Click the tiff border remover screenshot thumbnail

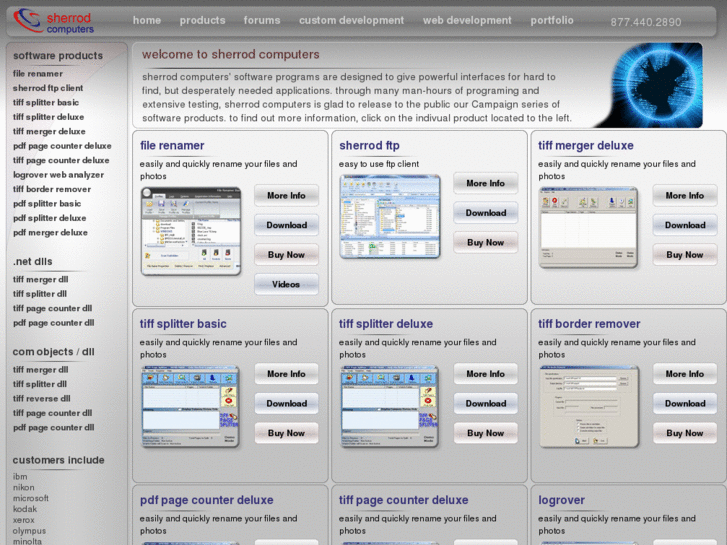click(x=589, y=407)
